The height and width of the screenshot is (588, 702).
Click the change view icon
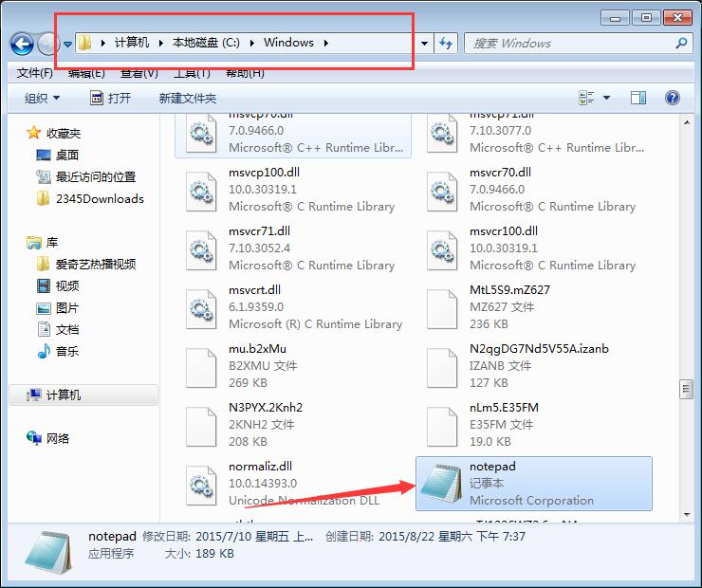tap(586, 98)
